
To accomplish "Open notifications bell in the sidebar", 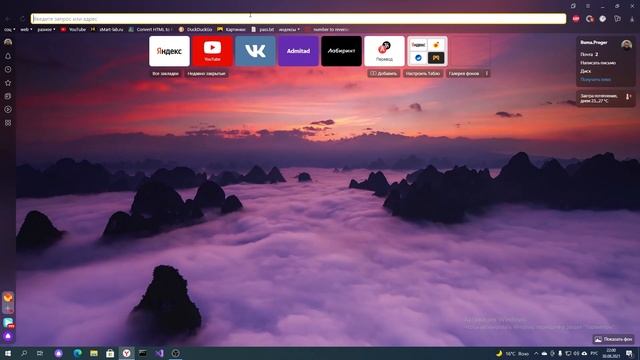I will (8, 56).
